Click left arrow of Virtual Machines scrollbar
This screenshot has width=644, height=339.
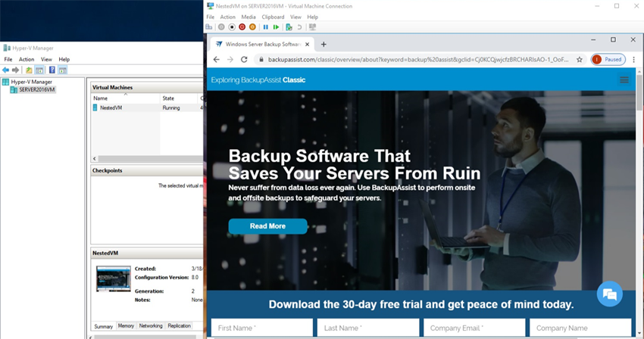point(95,158)
